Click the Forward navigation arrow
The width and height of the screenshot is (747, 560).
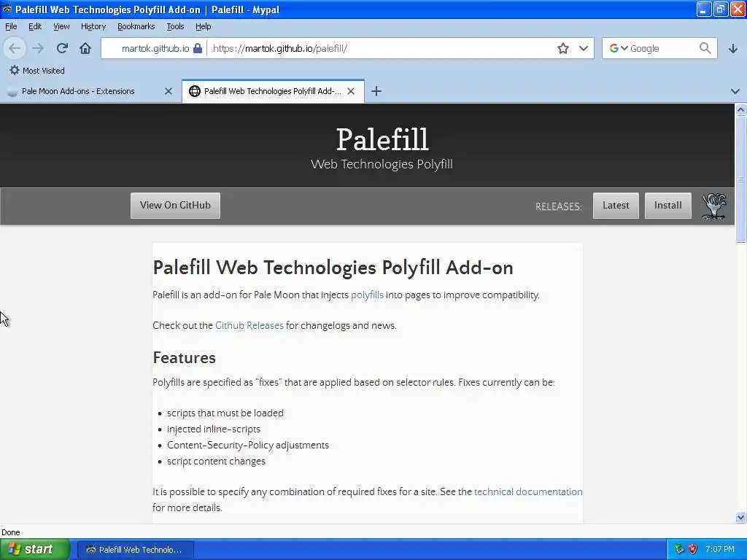tap(38, 48)
